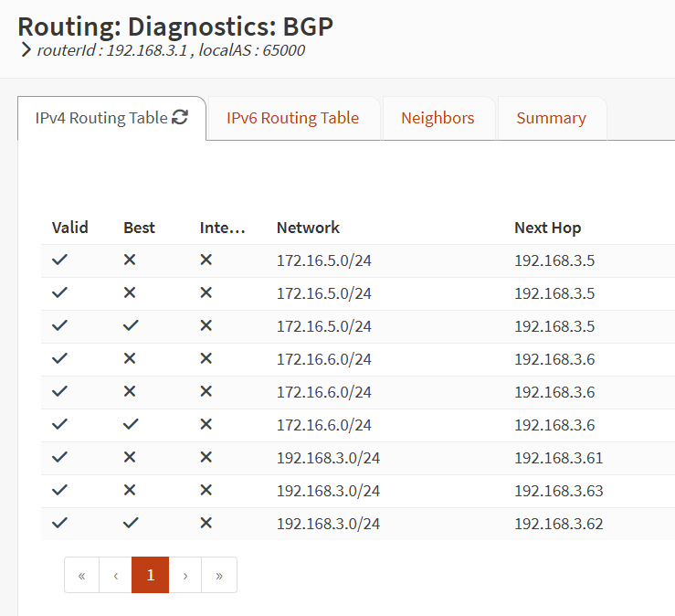The image size is (675, 616).
Task: Click the Best checkmark for next hop 192.168.3.62
Action: coord(130,523)
